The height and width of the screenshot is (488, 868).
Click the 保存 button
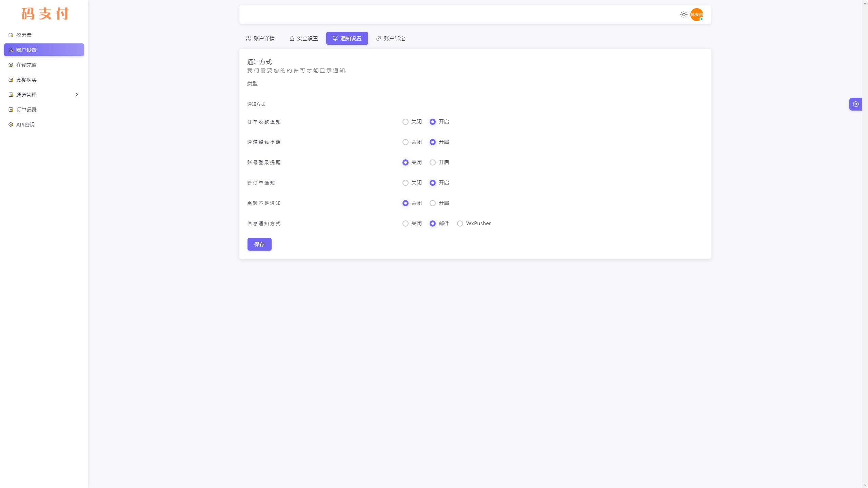click(259, 244)
